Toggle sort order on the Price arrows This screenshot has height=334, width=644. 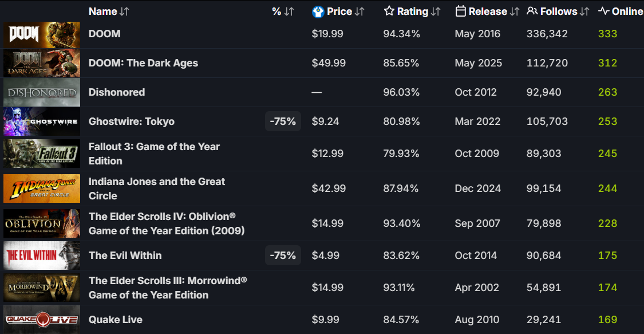pos(359,11)
